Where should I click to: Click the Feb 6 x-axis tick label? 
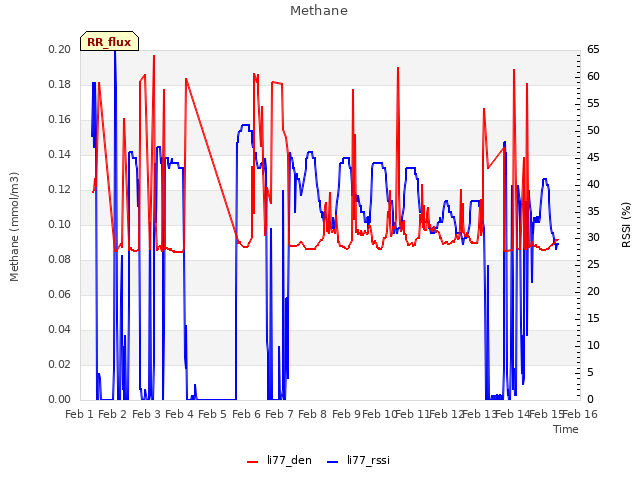(x=246, y=414)
